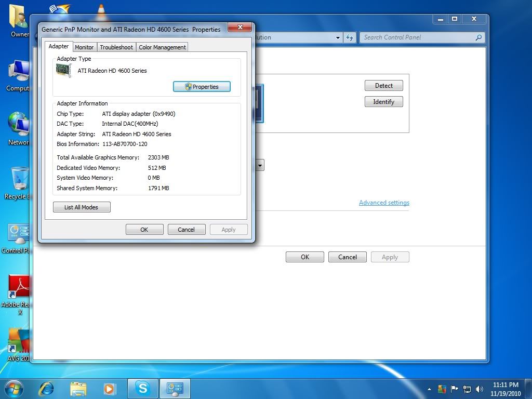Select the AVG 2011 desktop shortcut
The image size is (532, 399).
pos(18,344)
